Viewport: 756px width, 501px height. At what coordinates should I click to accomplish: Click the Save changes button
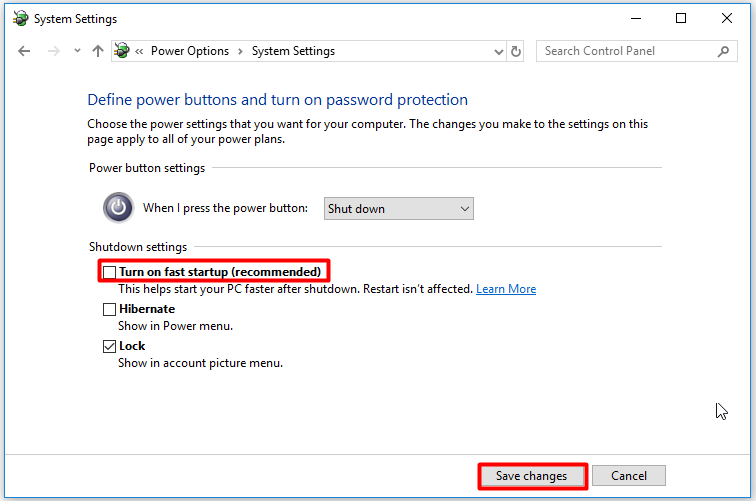pyautogui.click(x=532, y=476)
